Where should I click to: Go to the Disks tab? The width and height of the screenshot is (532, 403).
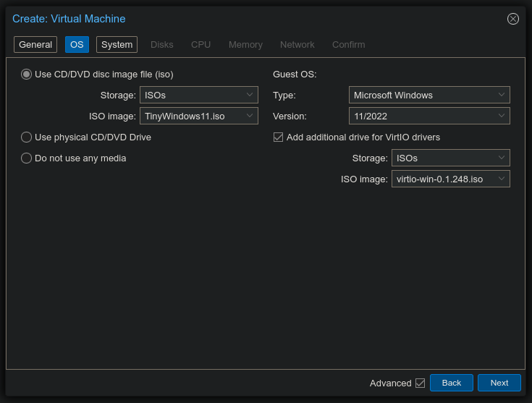click(161, 45)
